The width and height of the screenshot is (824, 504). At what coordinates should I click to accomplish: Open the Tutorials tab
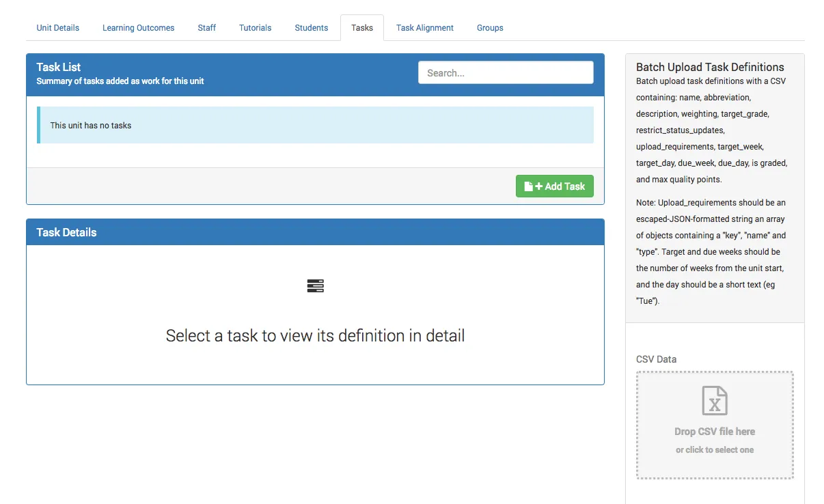(x=255, y=27)
